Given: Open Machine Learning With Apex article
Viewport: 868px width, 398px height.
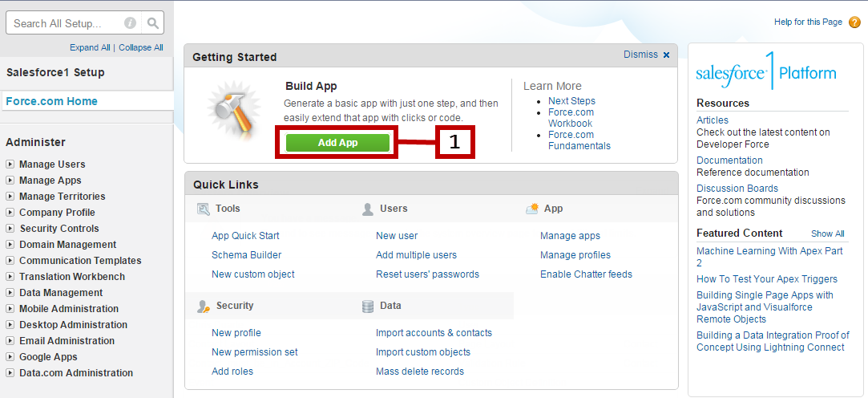Looking at the screenshot, I should (x=769, y=257).
